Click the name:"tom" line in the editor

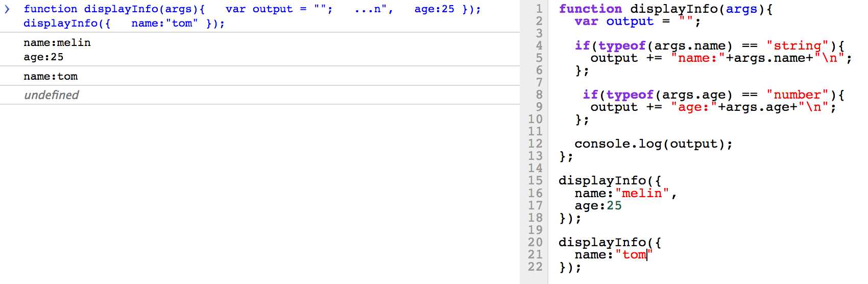tap(614, 254)
